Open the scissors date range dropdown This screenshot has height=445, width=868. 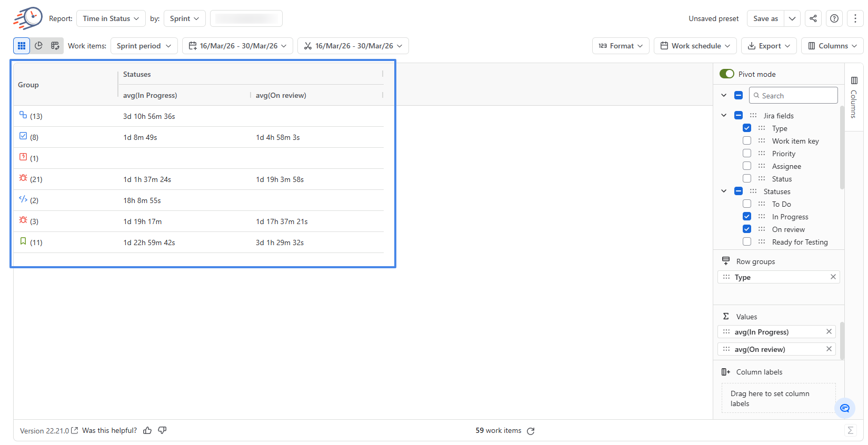tap(353, 46)
